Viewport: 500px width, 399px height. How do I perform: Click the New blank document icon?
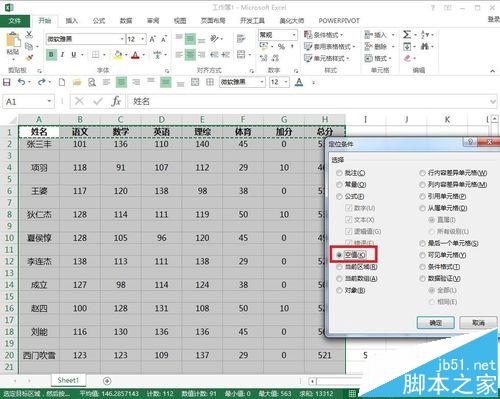(62, 82)
